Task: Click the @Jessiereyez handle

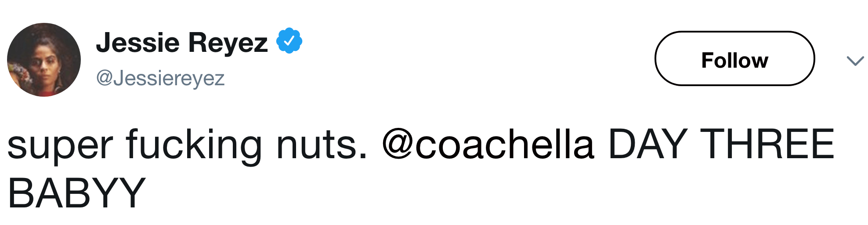Action: pos(160,78)
